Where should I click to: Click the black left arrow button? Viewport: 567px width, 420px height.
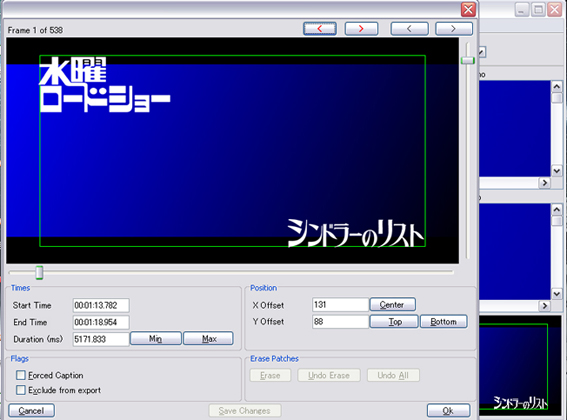click(409, 29)
